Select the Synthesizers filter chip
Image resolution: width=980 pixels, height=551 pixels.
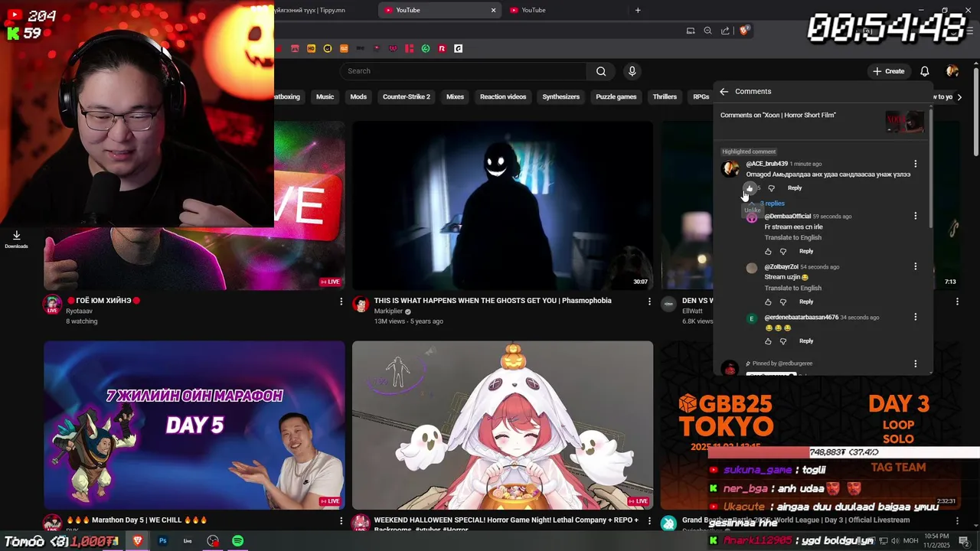click(561, 97)
